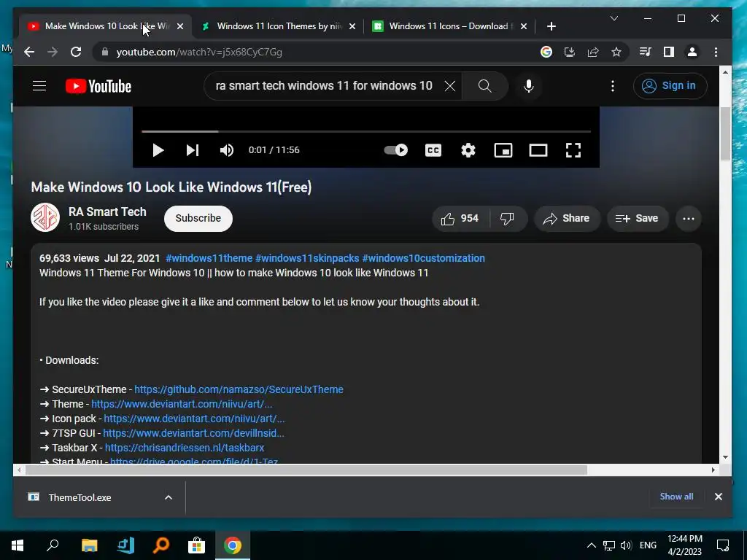747x560 pixels.
Task: Sign in to YouTube
Action: 670,86
